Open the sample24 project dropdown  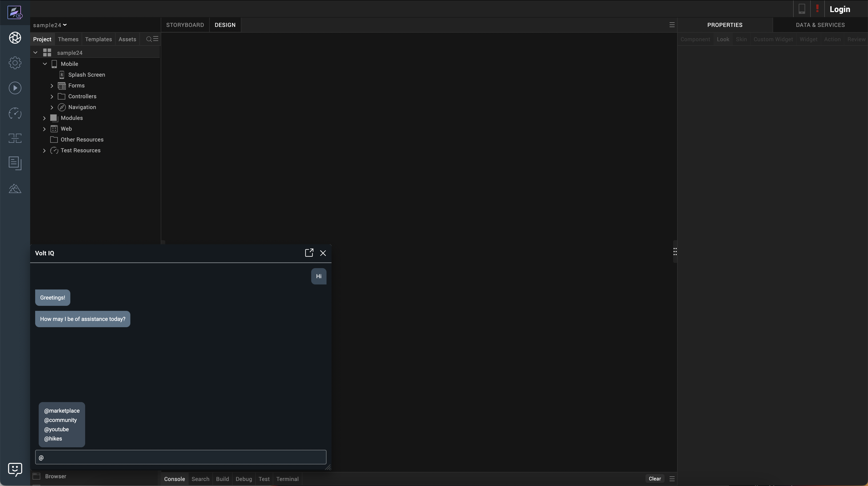point(50,25)
